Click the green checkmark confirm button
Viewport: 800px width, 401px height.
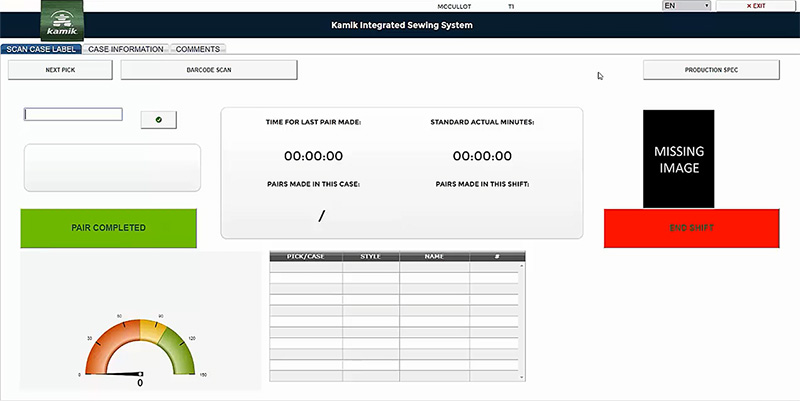click(x=159, y=120)
